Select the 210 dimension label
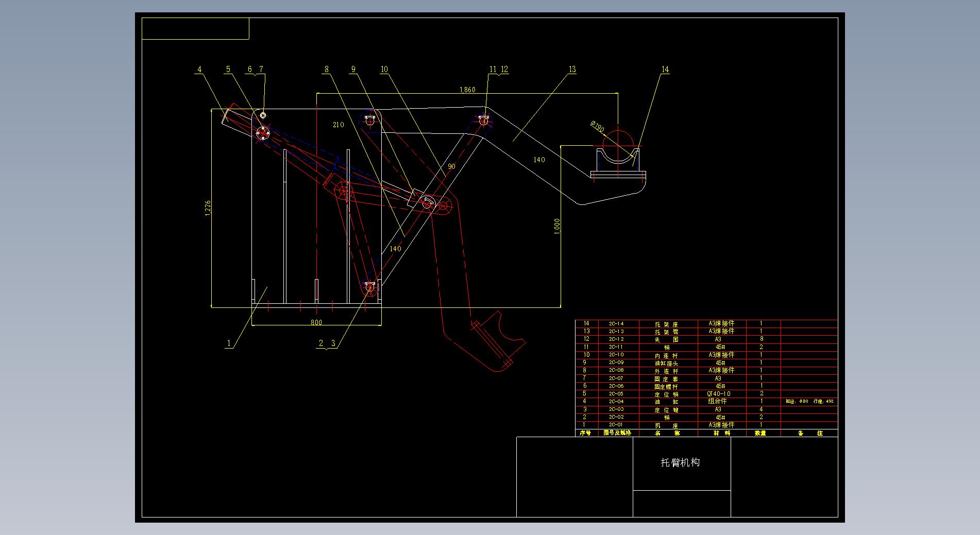The image size is (980, 535). coord(338,125)
